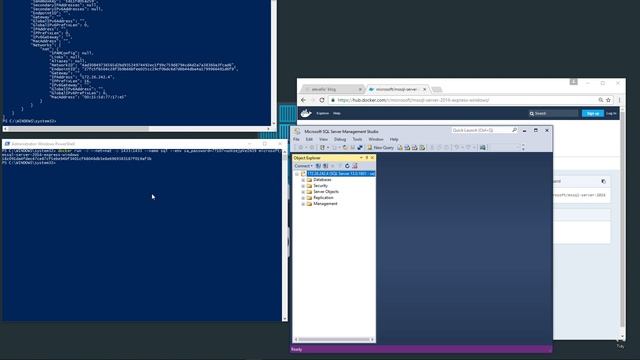The image size is (640, 360).
Task: Open the Tools menu in Management Studio
Action: pos(357,139)
